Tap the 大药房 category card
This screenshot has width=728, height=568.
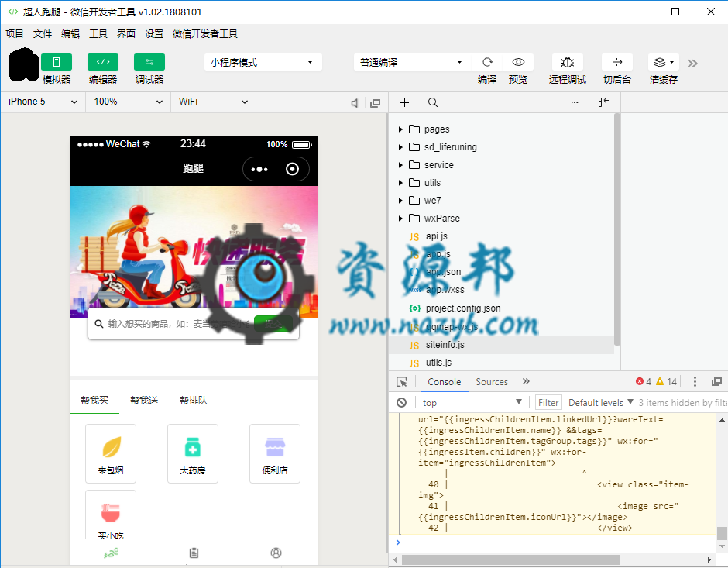coord(193,454)
